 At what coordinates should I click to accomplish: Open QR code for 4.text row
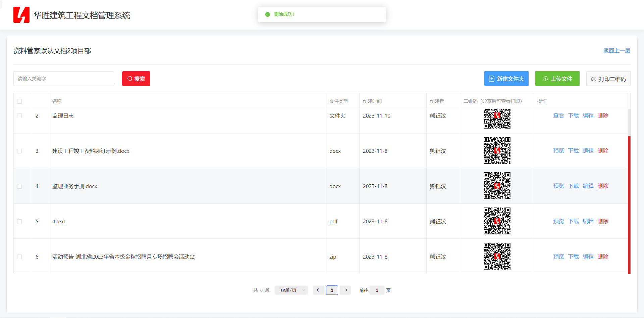[497, 221]
